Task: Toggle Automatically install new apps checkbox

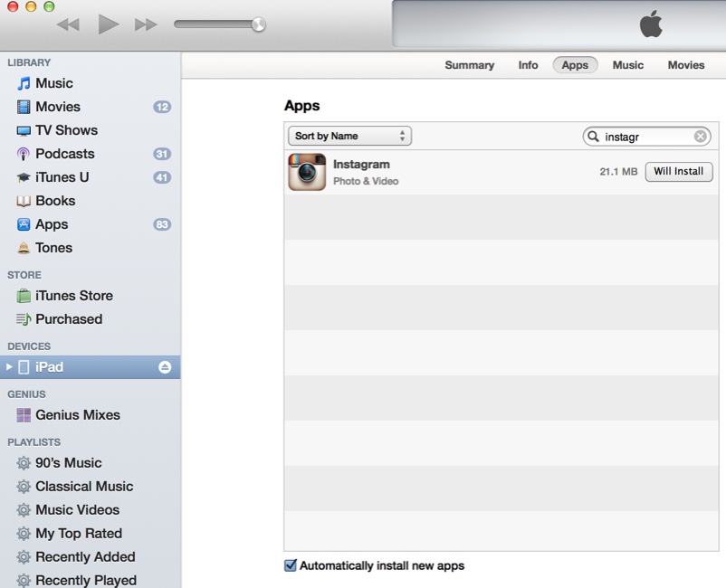Action: (291, 565)
